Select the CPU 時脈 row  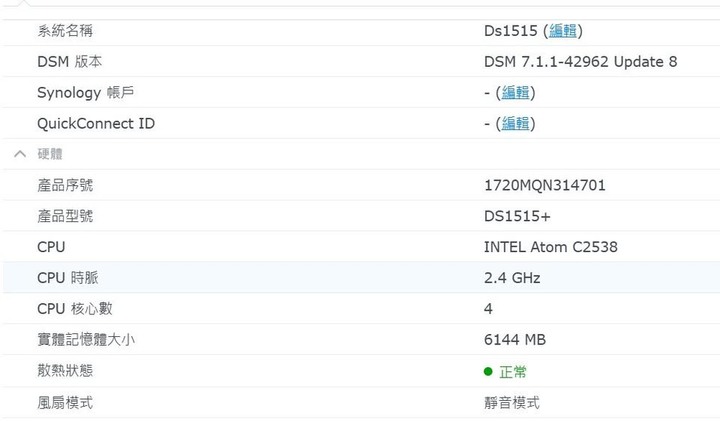tap(361, 277)
